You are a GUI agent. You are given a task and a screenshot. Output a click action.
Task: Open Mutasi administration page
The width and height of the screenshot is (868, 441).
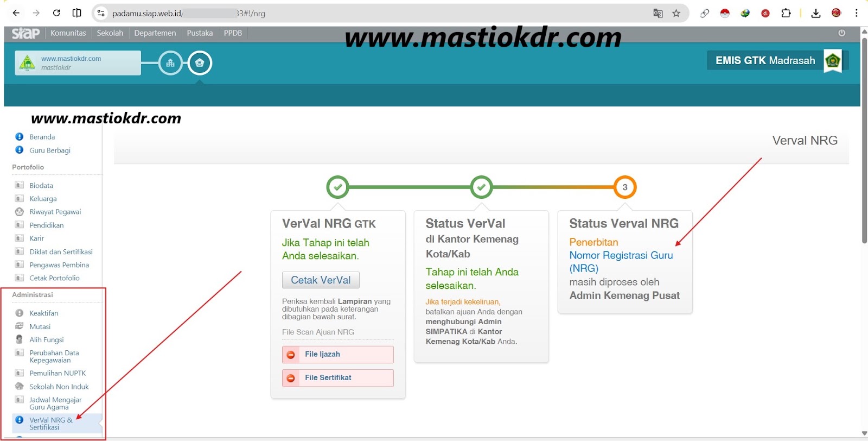[x=40, y=327]
